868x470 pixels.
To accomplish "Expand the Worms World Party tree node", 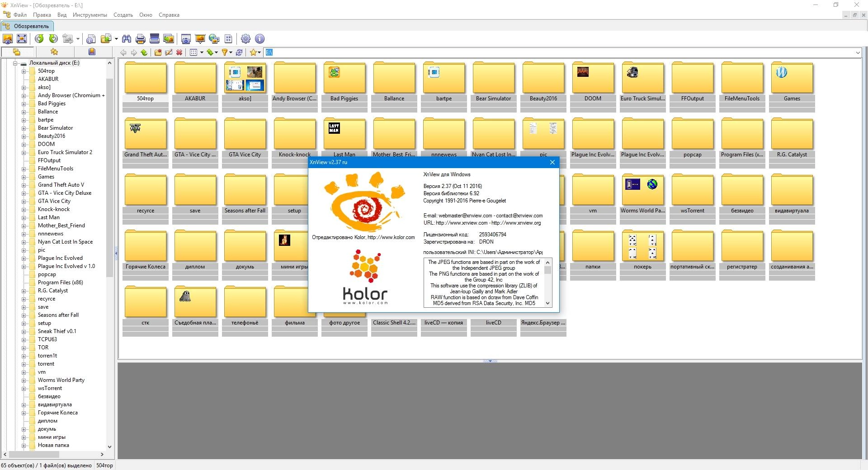I will [24, 380].
